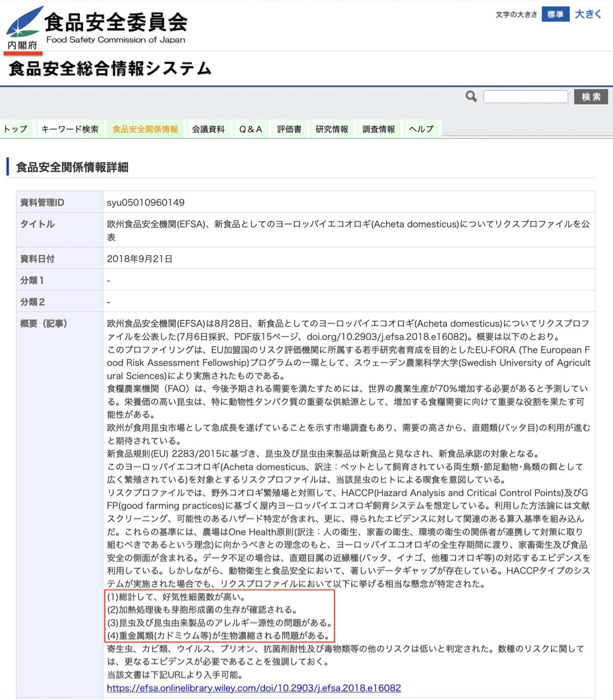Click the 食品安全関係情報詳細 section heading
This screenshot has height=700, width=613.
(72, 167)
